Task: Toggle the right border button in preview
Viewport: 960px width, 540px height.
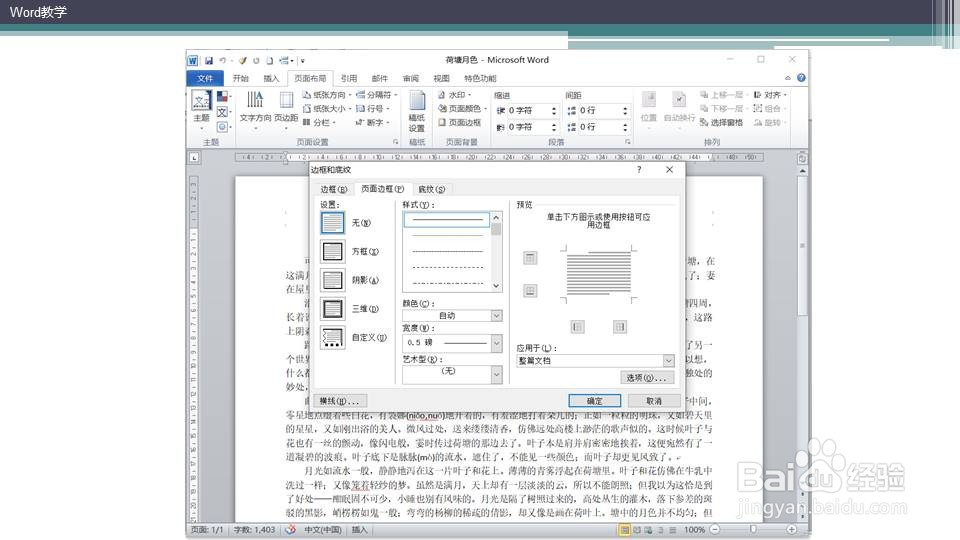Action: click(x=620, y=327)
